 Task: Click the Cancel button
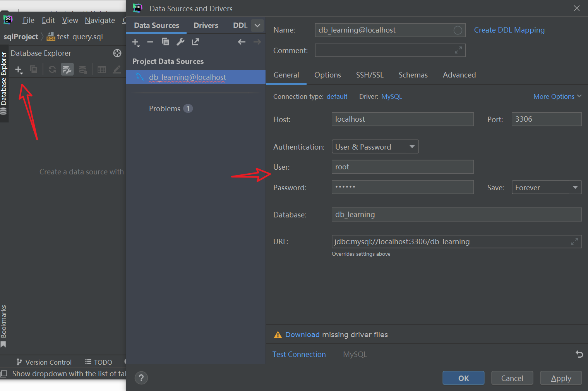pyautogui.click(x=512, y=378)
